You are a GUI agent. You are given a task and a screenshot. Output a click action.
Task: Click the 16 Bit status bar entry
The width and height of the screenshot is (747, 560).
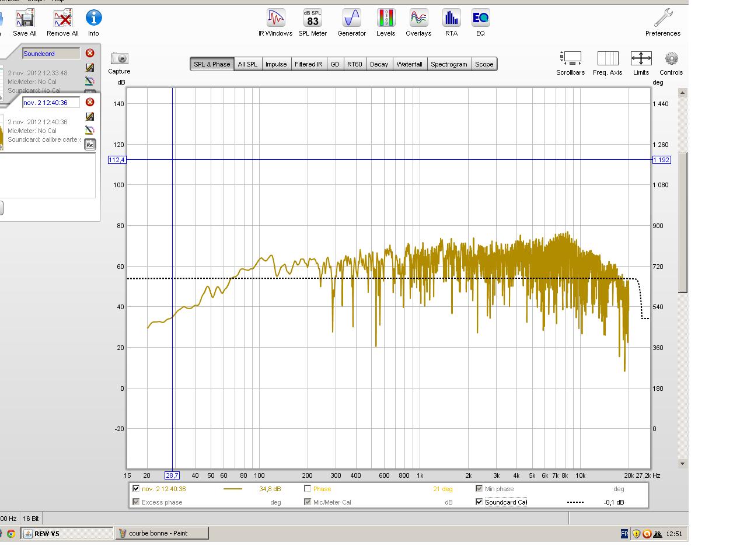[x=31, y=519]
